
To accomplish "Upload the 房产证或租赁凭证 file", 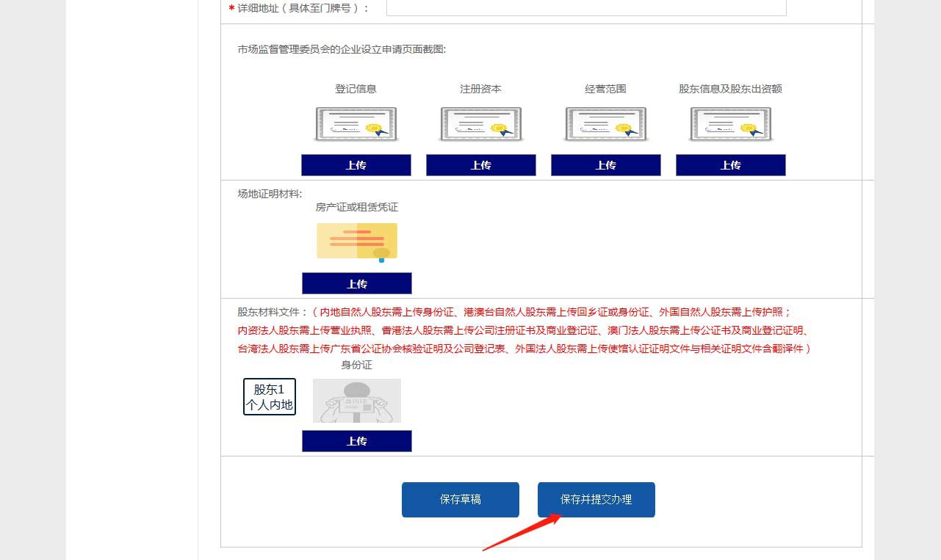I will pyautogui.click(x=357, y=283).
